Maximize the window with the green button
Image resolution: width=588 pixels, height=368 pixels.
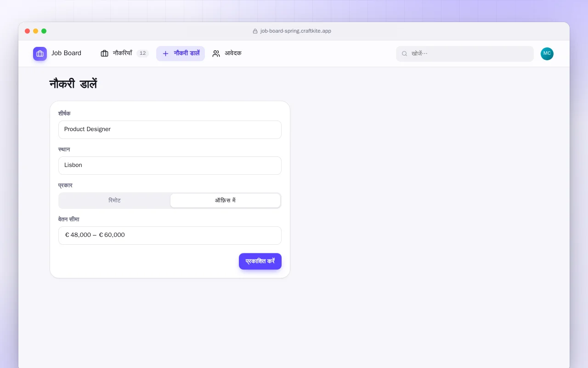click(44, 31)
